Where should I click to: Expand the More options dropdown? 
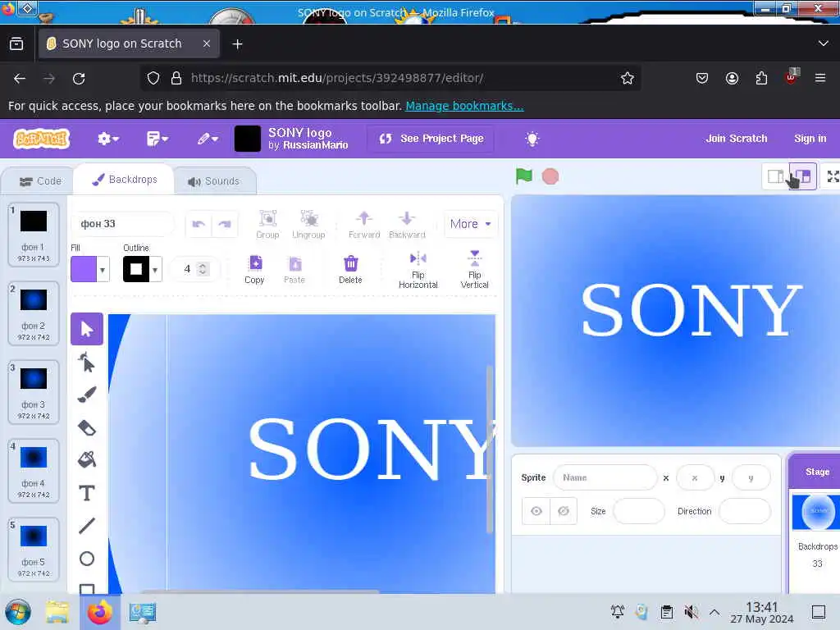pos(470,224)
